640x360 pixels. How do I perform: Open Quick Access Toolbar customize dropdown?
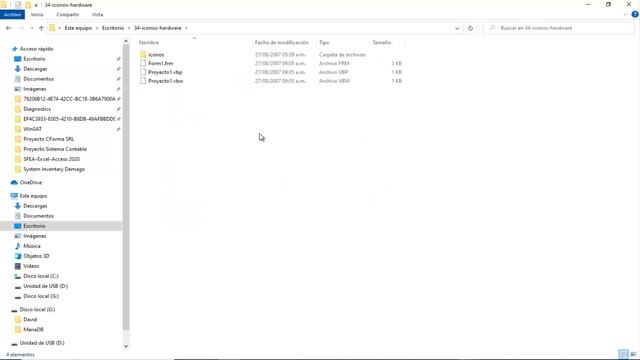pos(36,5)
